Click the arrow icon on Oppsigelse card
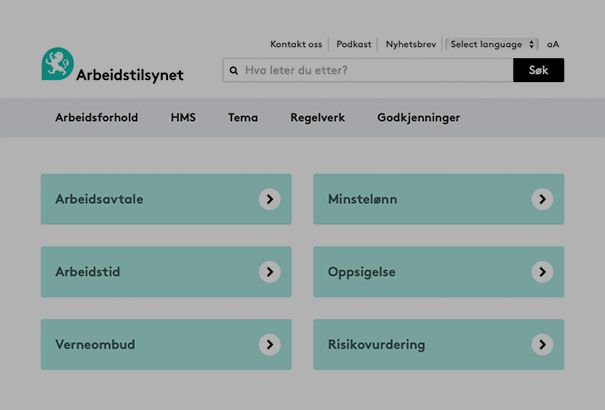The height and width of the screenshot is (410, 605). [542, 272]
